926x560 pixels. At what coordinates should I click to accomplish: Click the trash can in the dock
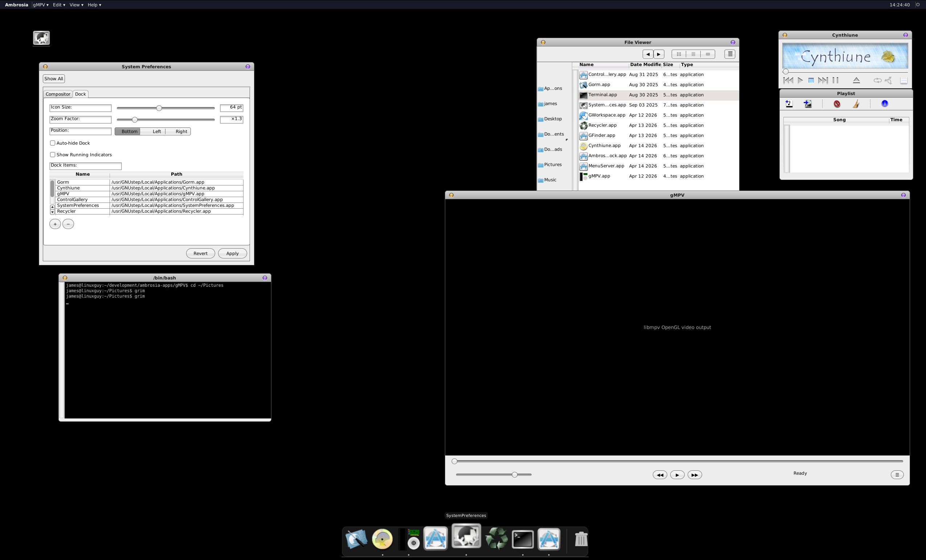click(581, 539)
